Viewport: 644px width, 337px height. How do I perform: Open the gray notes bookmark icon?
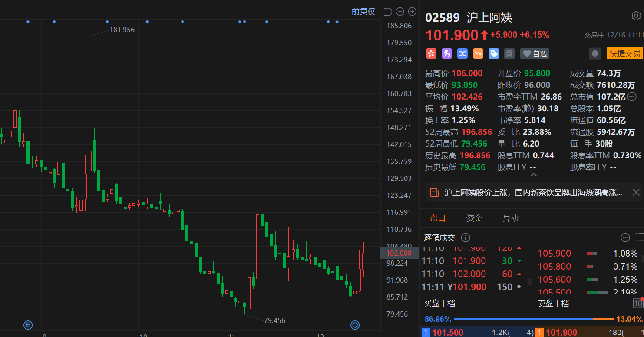pos(509,53)
